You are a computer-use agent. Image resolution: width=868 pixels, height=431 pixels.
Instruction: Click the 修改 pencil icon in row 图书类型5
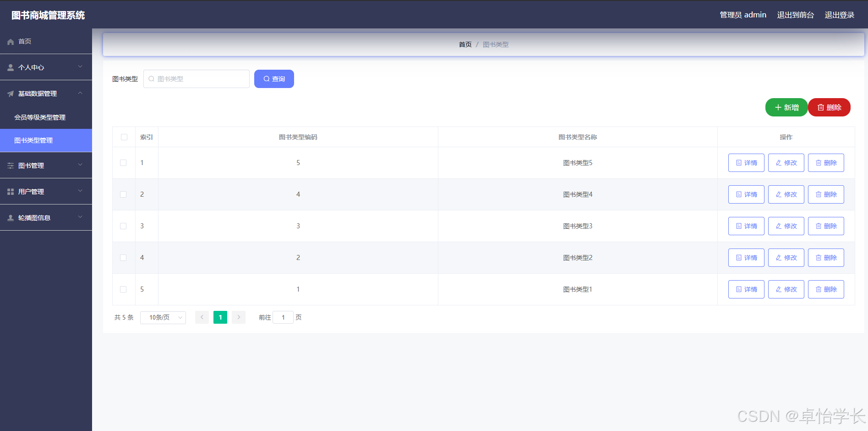coord(779,163)
